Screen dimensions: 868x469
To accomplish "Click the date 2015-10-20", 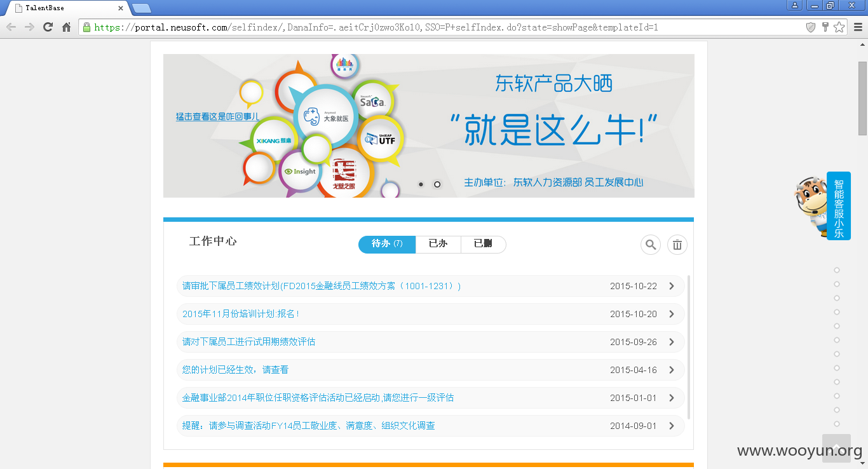I will 634,314.
